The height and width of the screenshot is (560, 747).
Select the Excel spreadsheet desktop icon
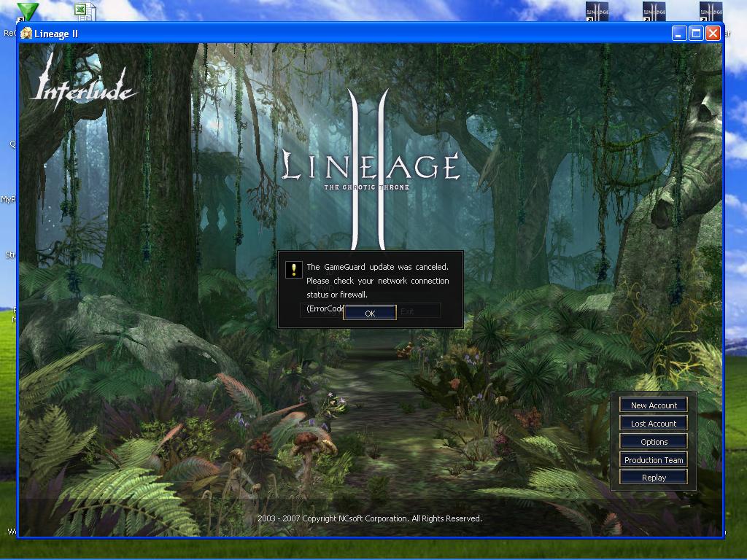click(x=85, y=12)
